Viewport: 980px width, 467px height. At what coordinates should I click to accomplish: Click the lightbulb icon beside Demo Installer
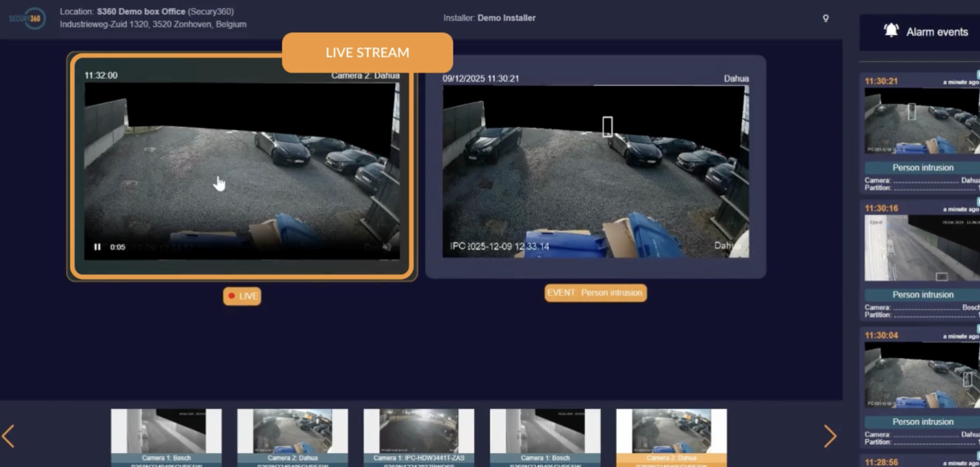[x=825, y=18]
